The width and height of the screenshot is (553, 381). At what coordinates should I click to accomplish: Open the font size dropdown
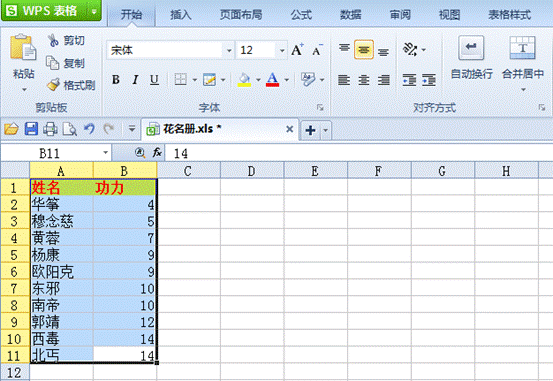coord(282,50)
